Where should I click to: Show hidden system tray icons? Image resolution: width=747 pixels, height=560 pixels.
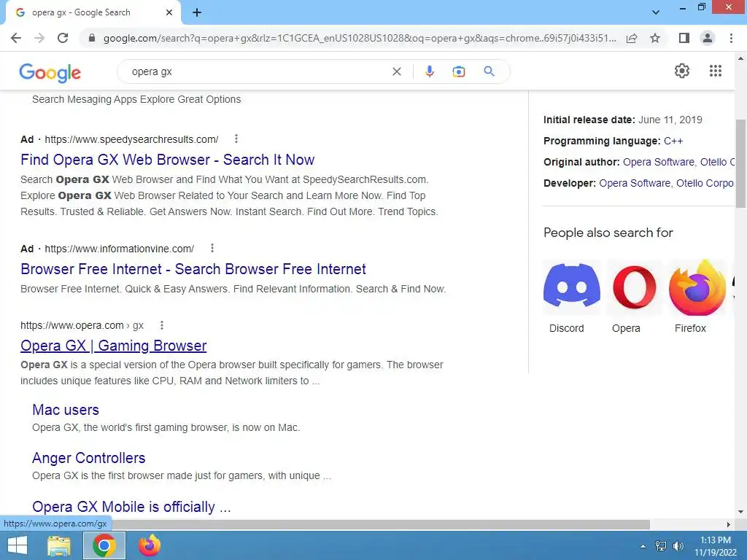coord(643,546)
